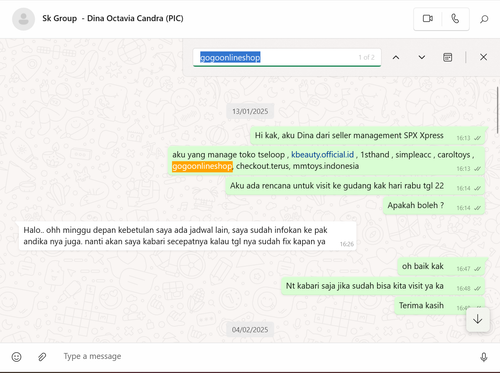
Task: Select received message starting 'Halo.. ohh minggu depan'
Action: pyautogui.click(x=187, y=236)
